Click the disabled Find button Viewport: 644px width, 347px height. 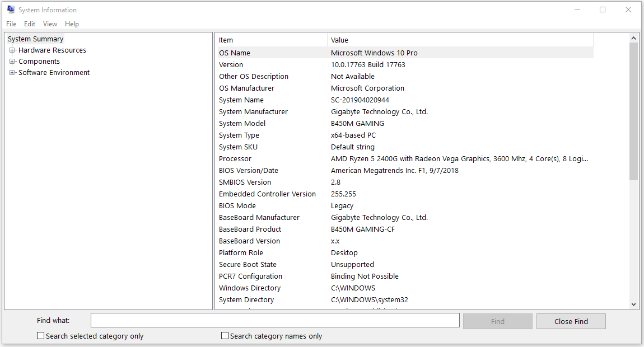point(497,321)
